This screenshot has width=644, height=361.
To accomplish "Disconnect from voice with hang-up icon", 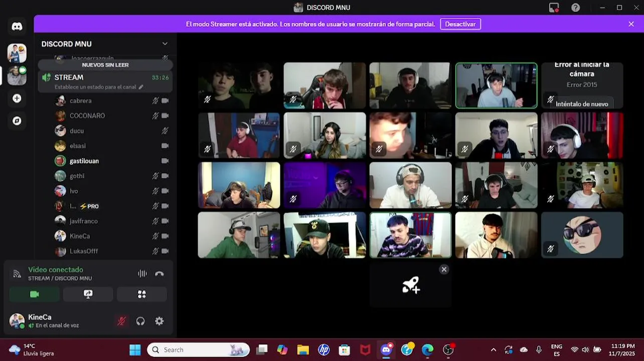I will (159, 274).
